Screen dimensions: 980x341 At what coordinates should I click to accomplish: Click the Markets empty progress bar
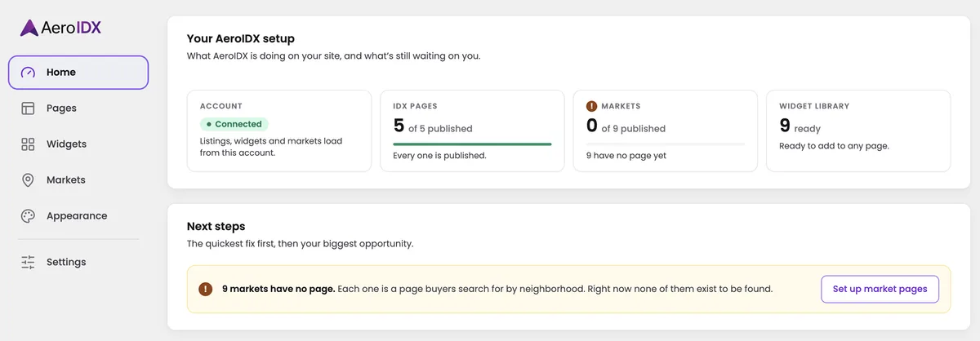coord(666,144)
